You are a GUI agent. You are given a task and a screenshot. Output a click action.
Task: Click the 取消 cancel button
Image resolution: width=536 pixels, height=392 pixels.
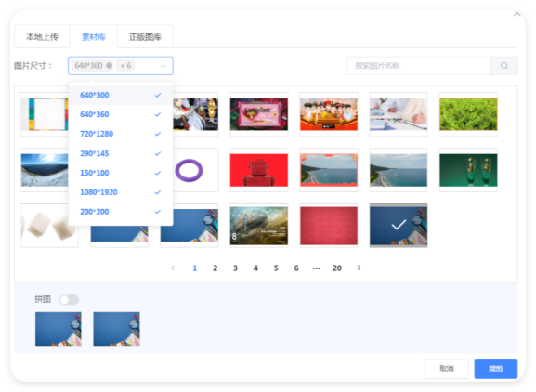click(x=447, y=369)
